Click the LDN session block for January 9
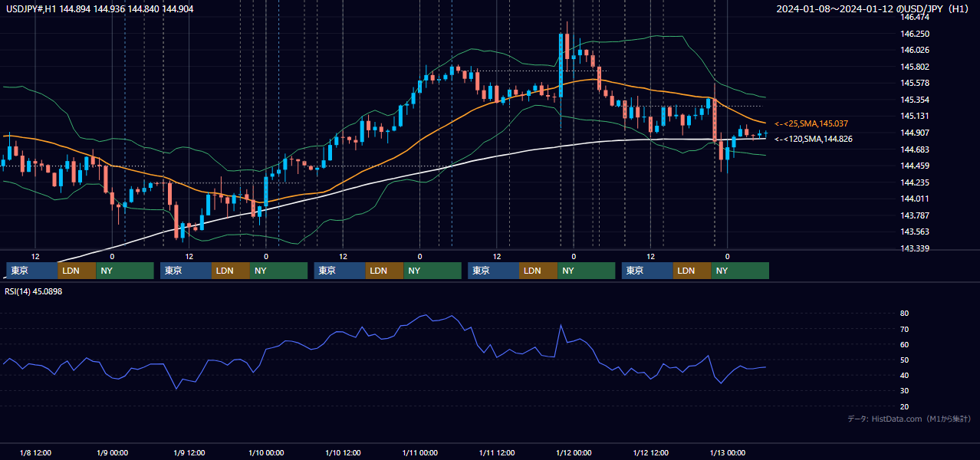 [231, 271]
